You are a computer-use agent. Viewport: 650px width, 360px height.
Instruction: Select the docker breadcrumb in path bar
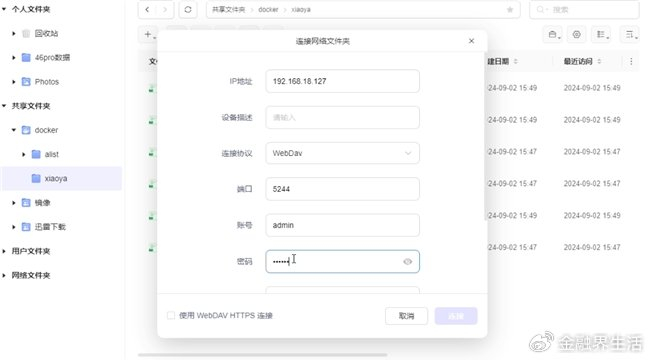tap(268, 10)
